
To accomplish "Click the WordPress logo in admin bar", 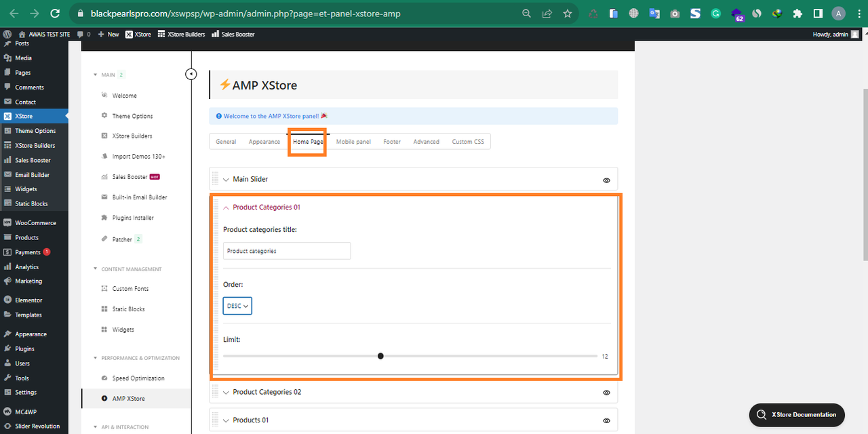I will [7, 34].
